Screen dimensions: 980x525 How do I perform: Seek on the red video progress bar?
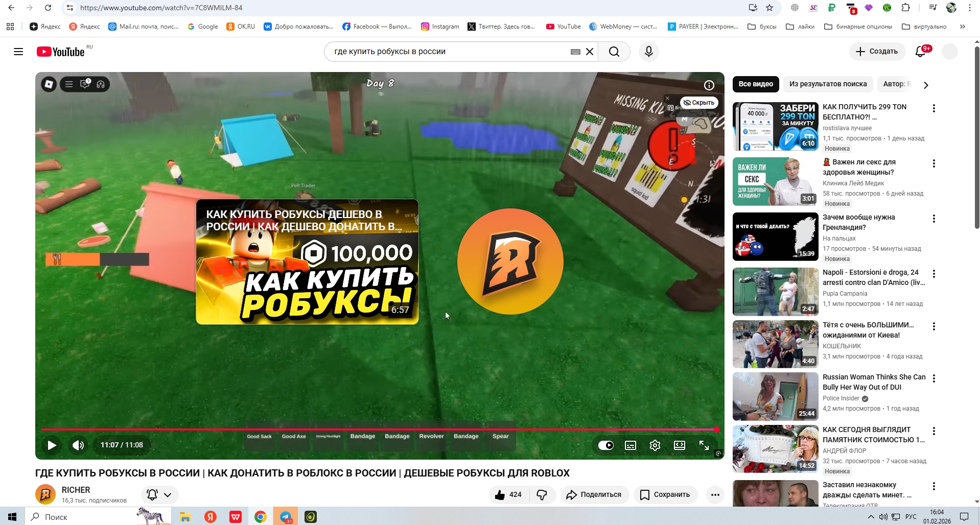click(x=379, y=429)
